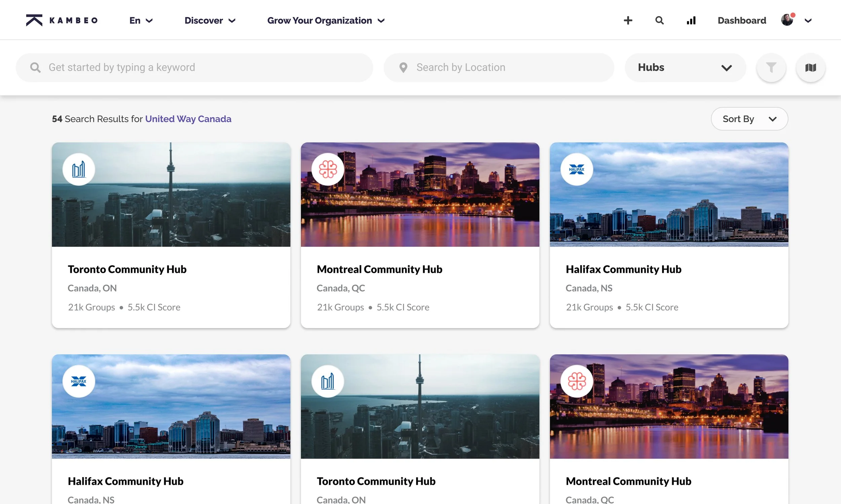
Task: Click the filter icon beside Hubs dropdown
Action: coord(771,67)
